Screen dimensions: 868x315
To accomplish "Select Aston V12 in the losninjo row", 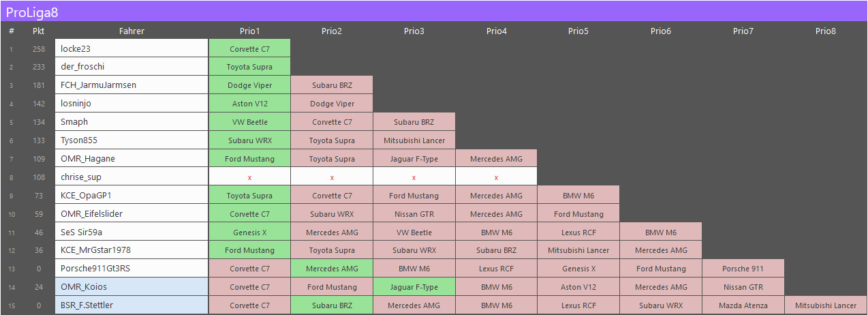I will [x=249, y=104].
